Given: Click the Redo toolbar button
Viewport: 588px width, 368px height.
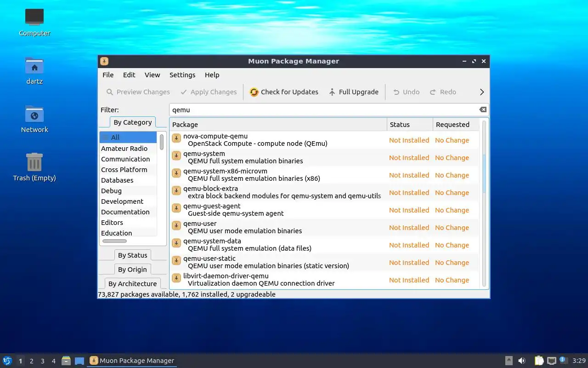Looking at the screenshot, I should click(443, 92).
